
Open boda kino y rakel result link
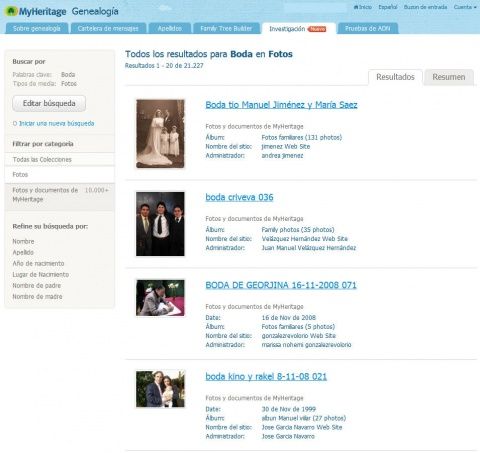[x=266, y=377]
